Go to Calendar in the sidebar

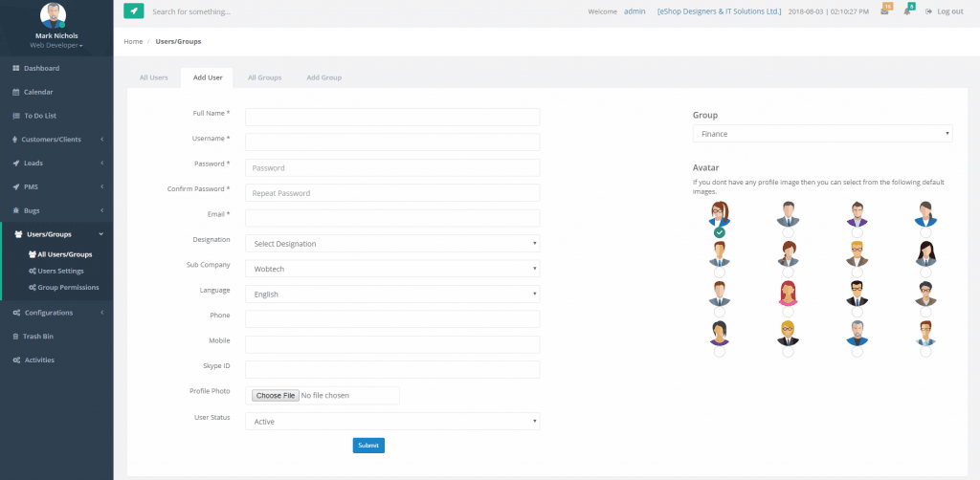(38, 92)
